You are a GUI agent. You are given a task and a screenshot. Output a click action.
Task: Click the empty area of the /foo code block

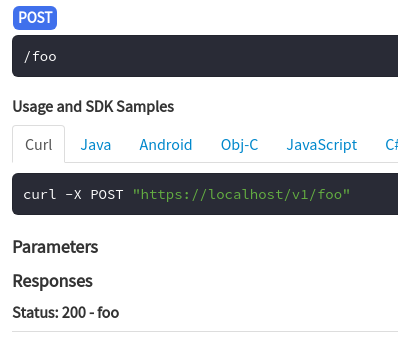pos(227,56)
